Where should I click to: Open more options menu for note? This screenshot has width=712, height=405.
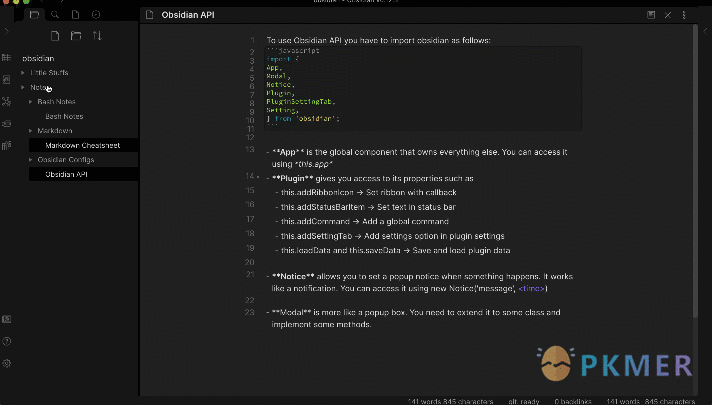tap(684, 15)
